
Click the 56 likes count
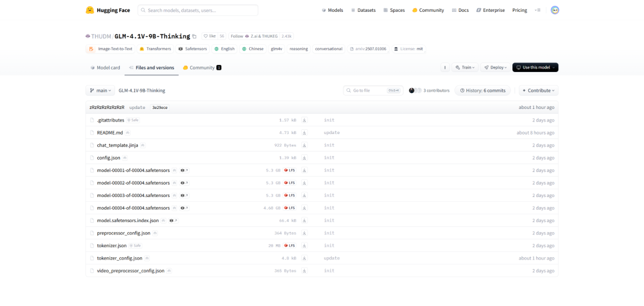tap(222, 36)
